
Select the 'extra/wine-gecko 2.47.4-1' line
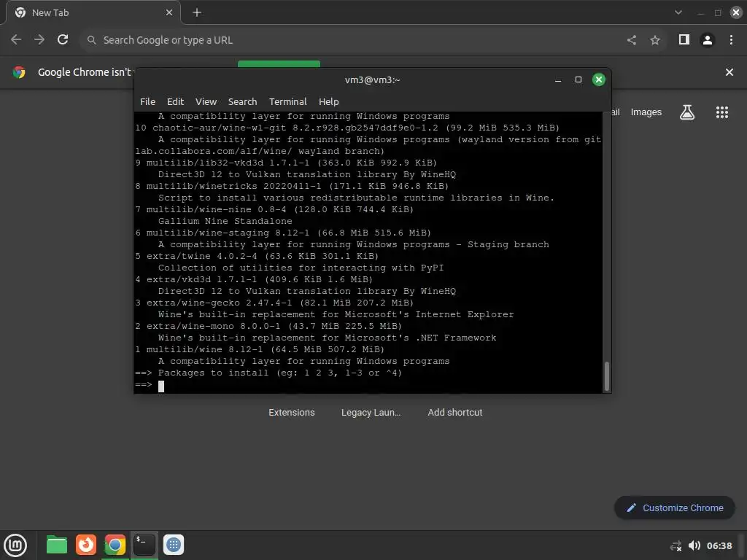(x=274, y=303)
